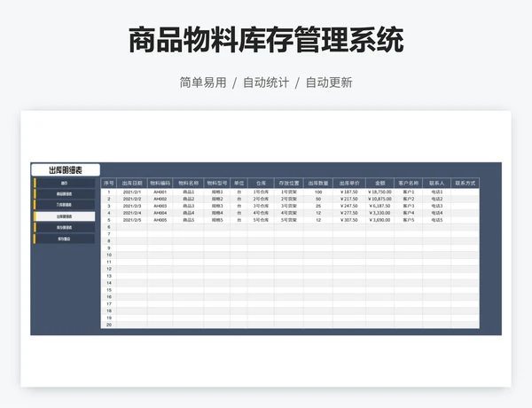Select unit price cell ¥217.50
Image resolution: width=532 pixels, height=408 pixels.
pos(349,199)
